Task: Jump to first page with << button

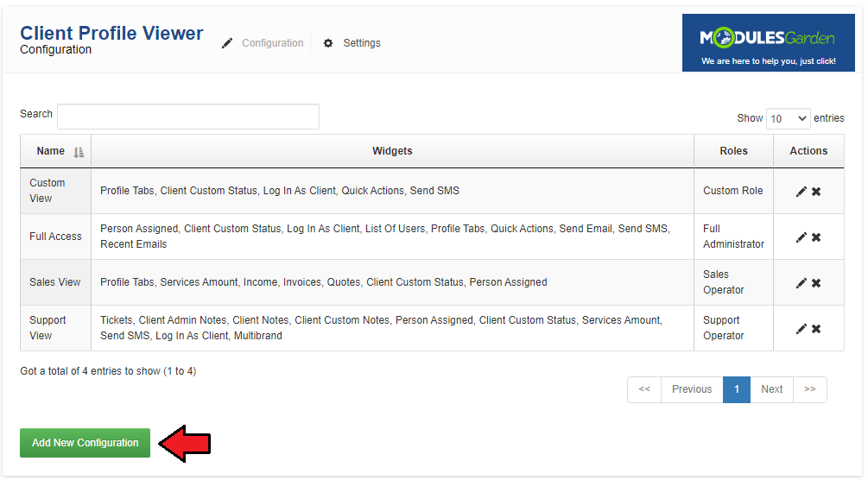Action: coord(644,389)
